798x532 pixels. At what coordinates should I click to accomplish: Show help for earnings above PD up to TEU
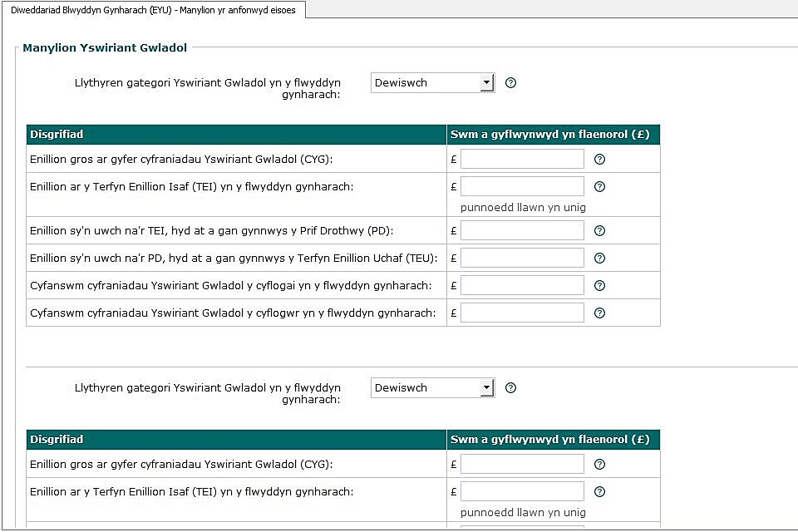pos(599,259)
